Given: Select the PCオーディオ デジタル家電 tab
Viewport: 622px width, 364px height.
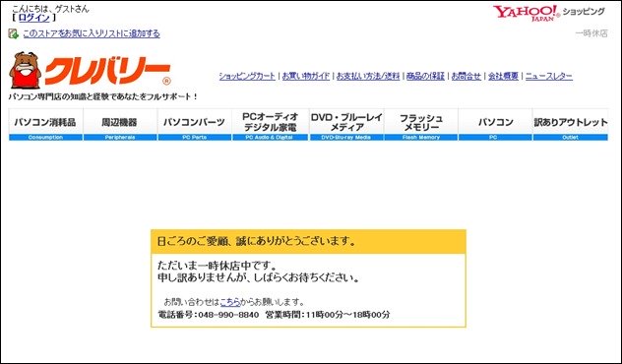Looking at the screenshot, I should point(270,125).
